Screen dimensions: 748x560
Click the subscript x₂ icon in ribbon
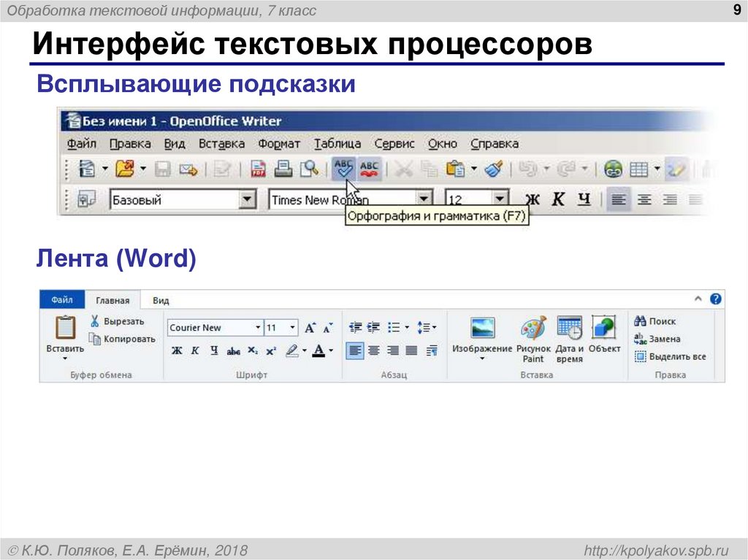pyautogui.click(x=253, y=351)
